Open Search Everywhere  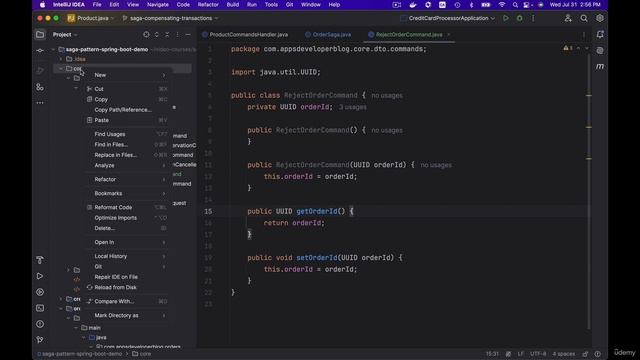584,18
